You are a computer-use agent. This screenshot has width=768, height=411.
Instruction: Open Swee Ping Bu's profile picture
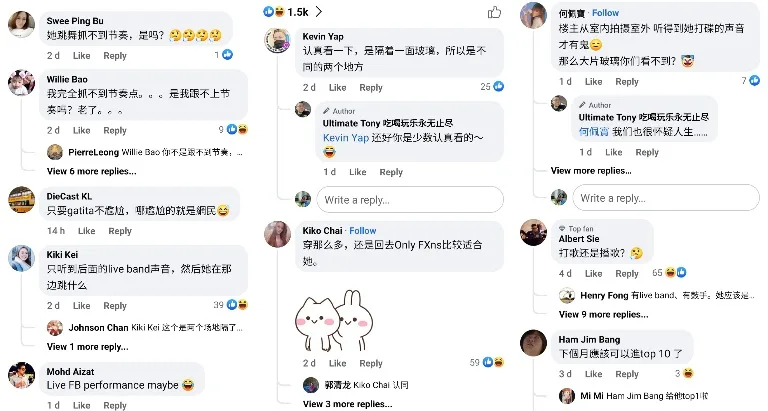pyautogui.click(x=22, y=24)
